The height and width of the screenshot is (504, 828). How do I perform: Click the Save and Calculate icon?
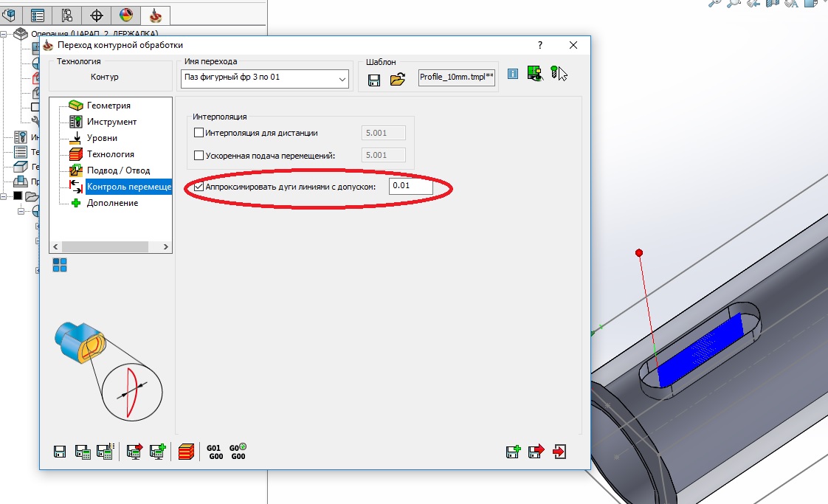[83, 452]
